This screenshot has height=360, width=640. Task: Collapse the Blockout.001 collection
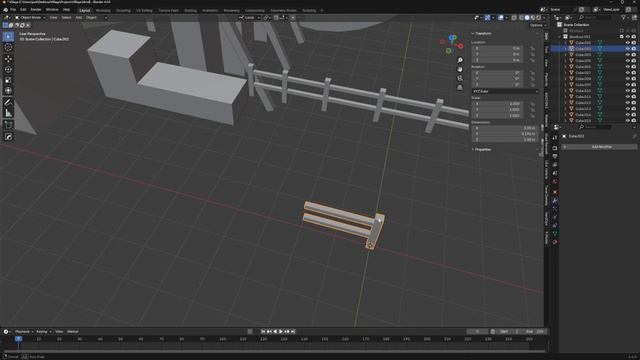click(560, 37)
